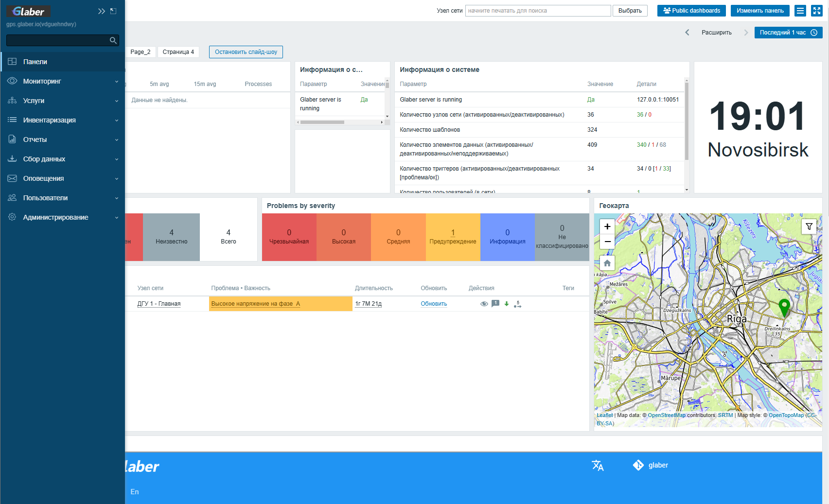Click the Мониторинг eye icon
The height and width of the screenshot is (504, 829).
[x=12, y=81]
